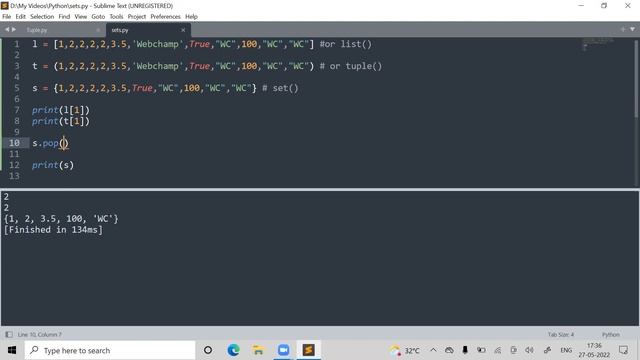This screenshot has width=640, height=360.
Task: Click print(t[1]) on line 8
Action: (61, 121)
